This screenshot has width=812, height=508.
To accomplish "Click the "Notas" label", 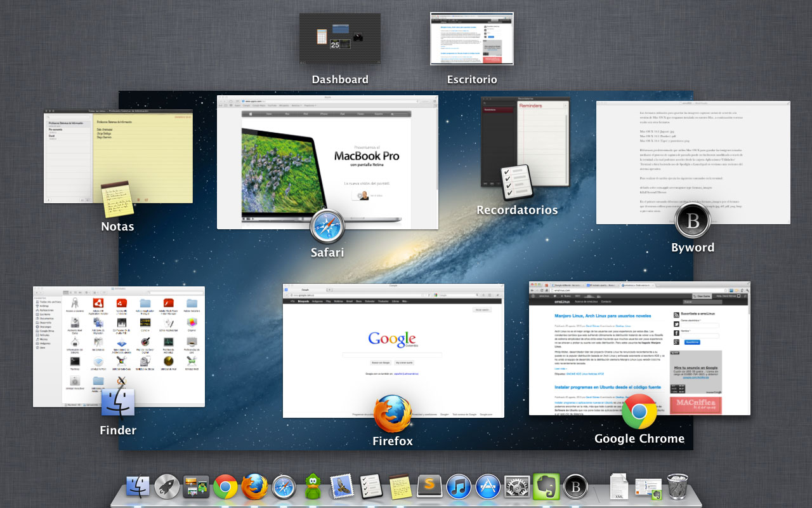I will (x=117, y=226).
